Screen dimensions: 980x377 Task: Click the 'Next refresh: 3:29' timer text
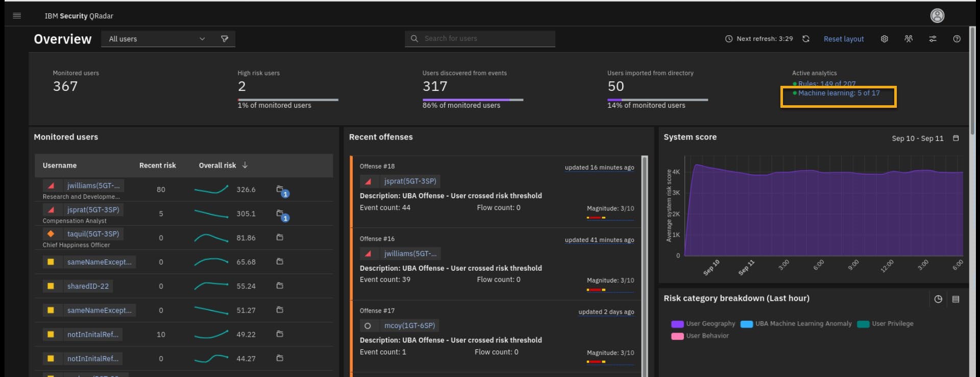click(765, 39)
